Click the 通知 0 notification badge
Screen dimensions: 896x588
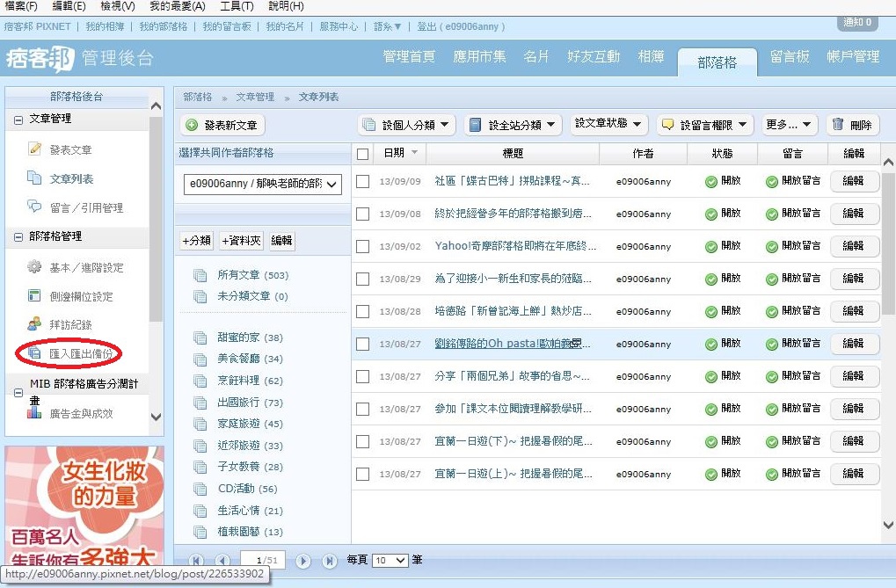[x=857, y=22]
